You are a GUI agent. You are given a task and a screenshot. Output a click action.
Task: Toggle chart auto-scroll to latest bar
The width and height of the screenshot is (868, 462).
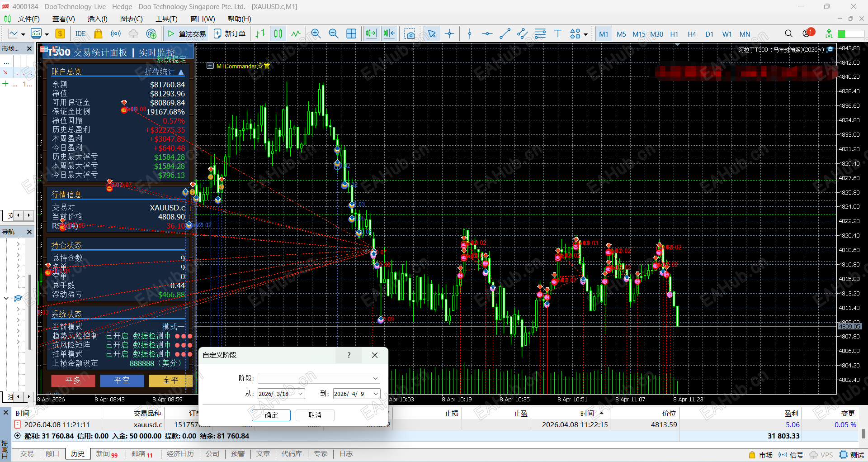pyautogui.click(x=371, y=34)
